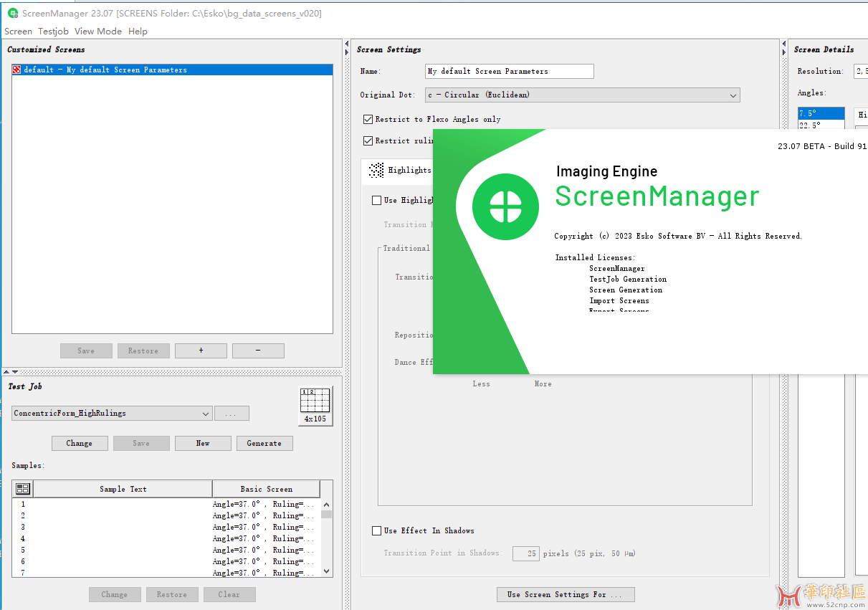Click the red icon of the default screen entry
This screenshot has width=868, height=610.
point(17,70)
